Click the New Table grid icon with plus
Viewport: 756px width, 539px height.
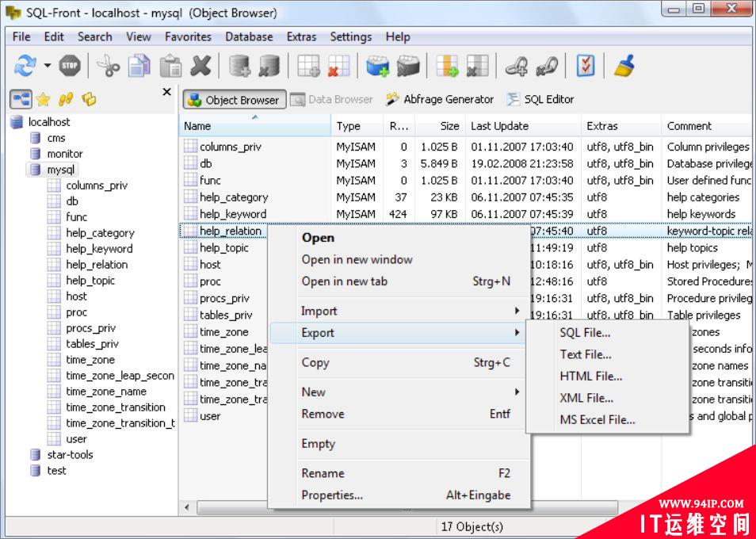click(x=308, y=66)
